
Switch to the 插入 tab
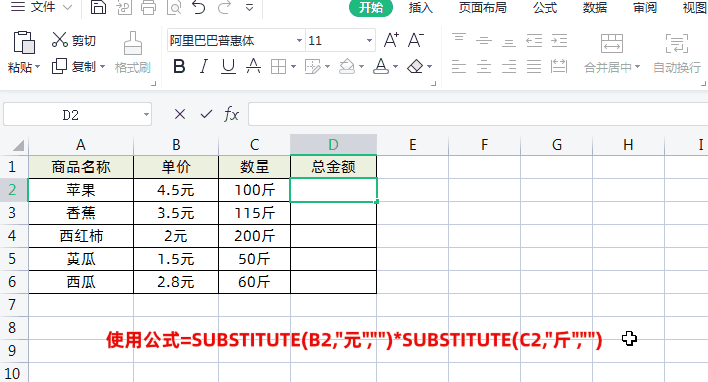[x=420, y=8]
